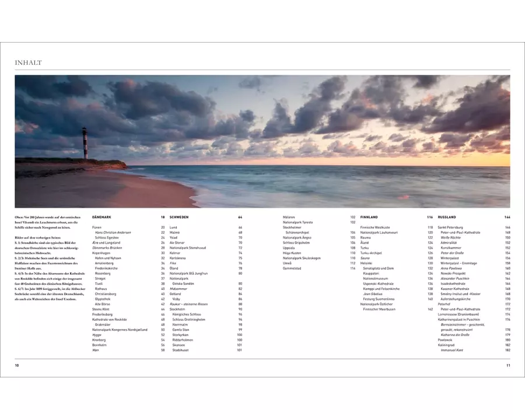Select the SCHWEDEN section heading

point(178,217)
